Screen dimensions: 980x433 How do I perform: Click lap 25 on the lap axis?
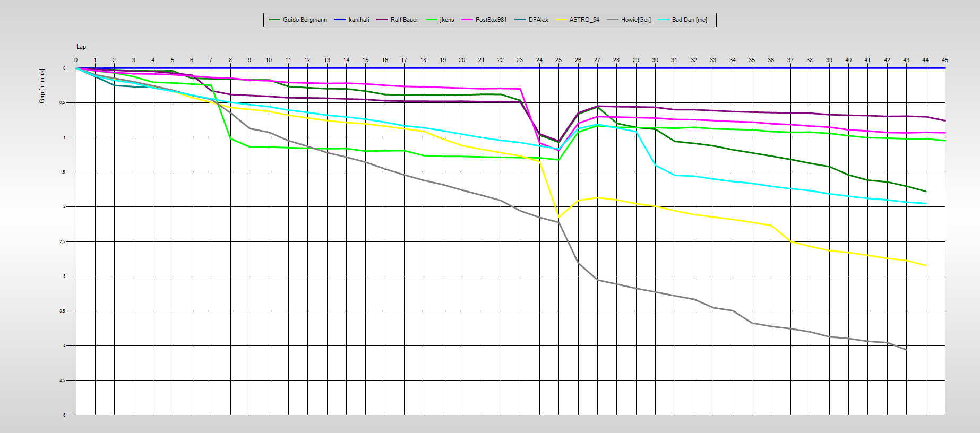[x=558, y=60]
